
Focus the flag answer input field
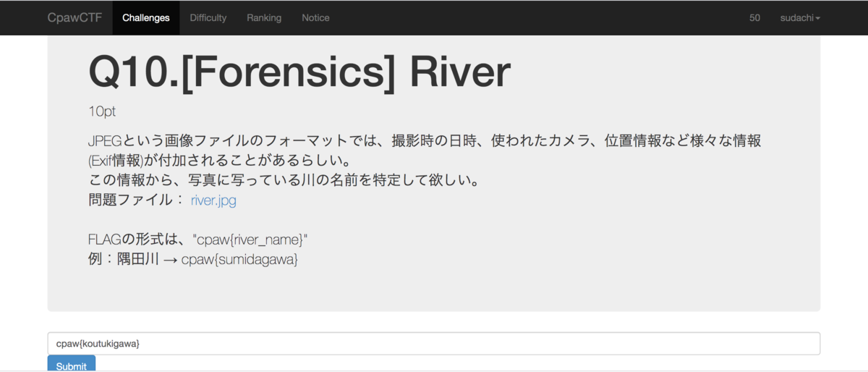tap(434, 344)
